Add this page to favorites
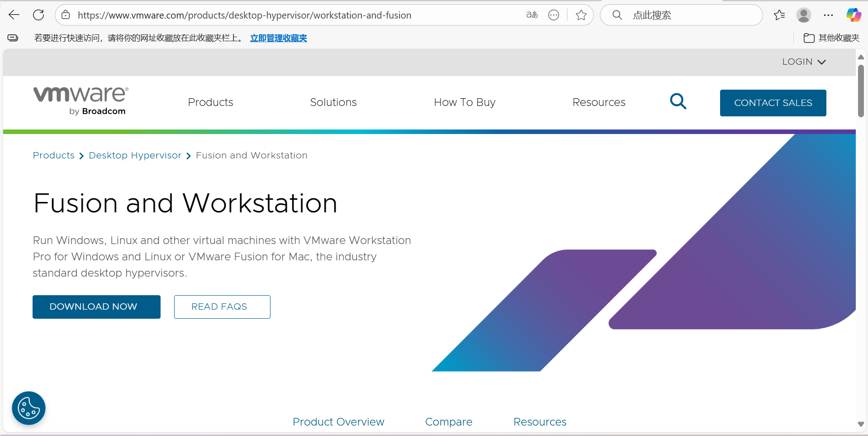This screenshot has width=868, height=436. pyautogui.click(x=581, y=15)
